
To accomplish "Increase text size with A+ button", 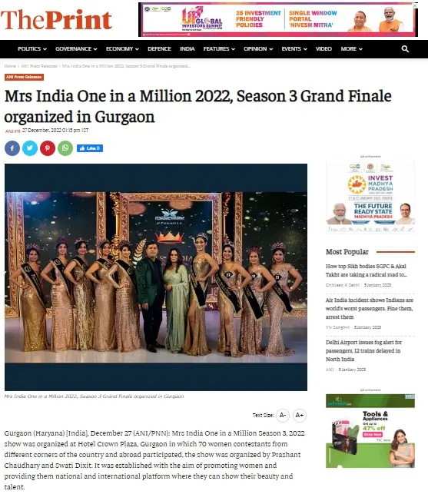I will [300, 416].
